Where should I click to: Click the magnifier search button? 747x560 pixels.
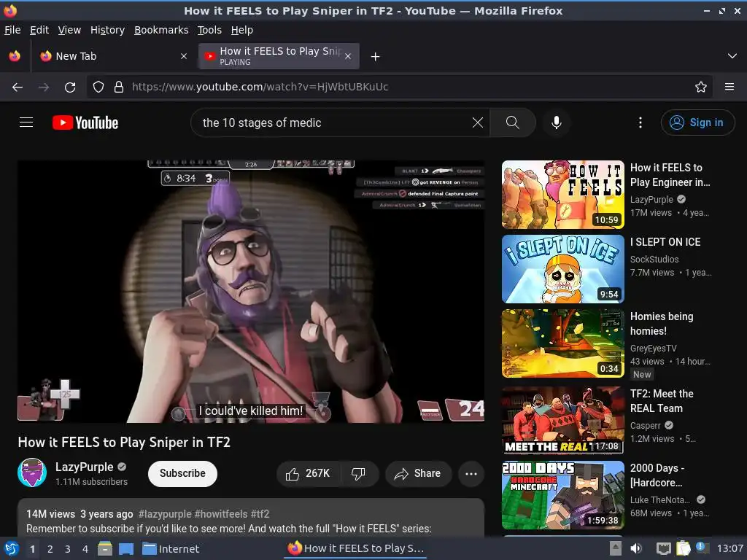(x=512, y=122)
